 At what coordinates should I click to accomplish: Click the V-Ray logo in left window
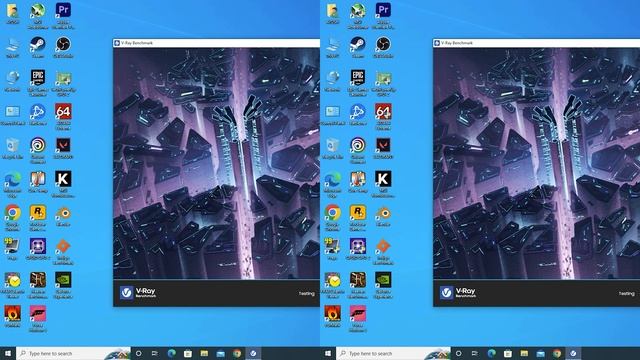pos(138,292)
